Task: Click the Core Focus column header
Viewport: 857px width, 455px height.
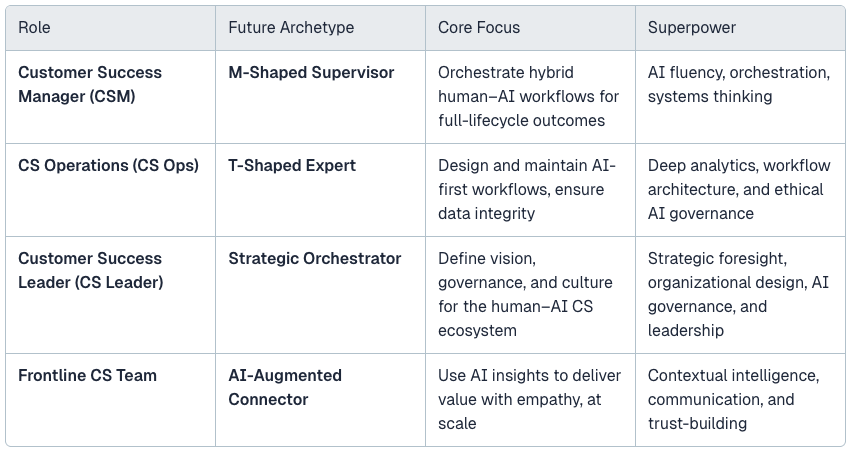Action: tap(530, 28)
